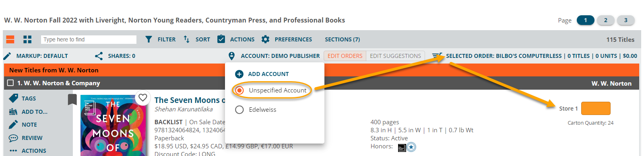Click the Sort arrows icon

(186, 39)
